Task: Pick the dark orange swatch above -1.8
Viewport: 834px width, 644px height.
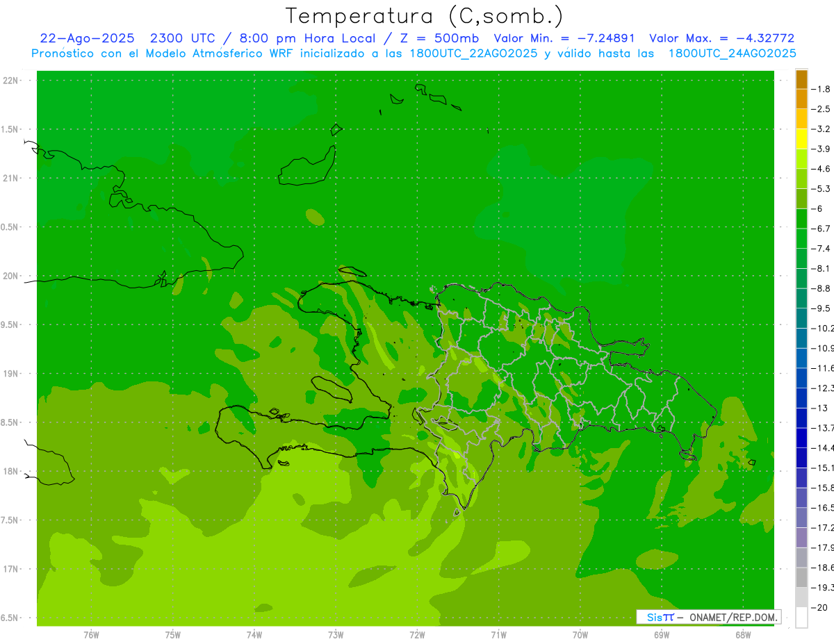Action: (801, 79)
